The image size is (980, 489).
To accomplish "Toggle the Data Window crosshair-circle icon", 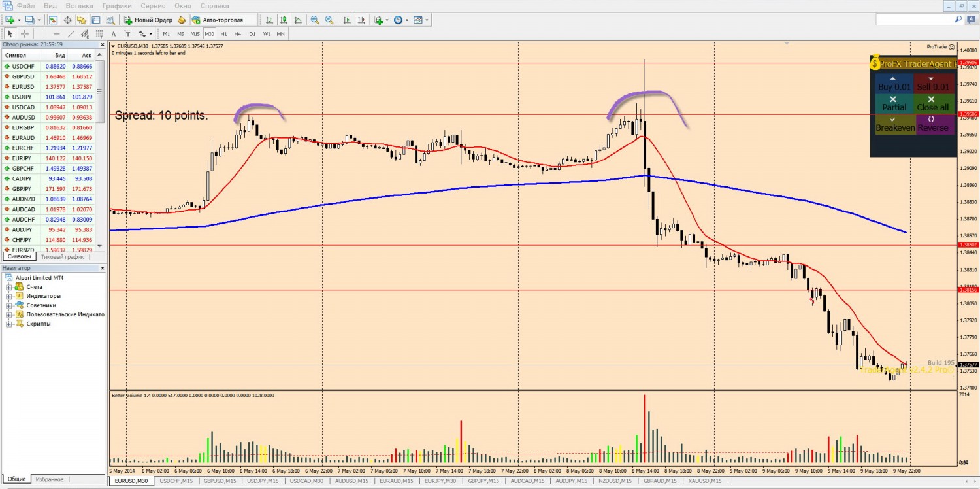I will 67,20.
